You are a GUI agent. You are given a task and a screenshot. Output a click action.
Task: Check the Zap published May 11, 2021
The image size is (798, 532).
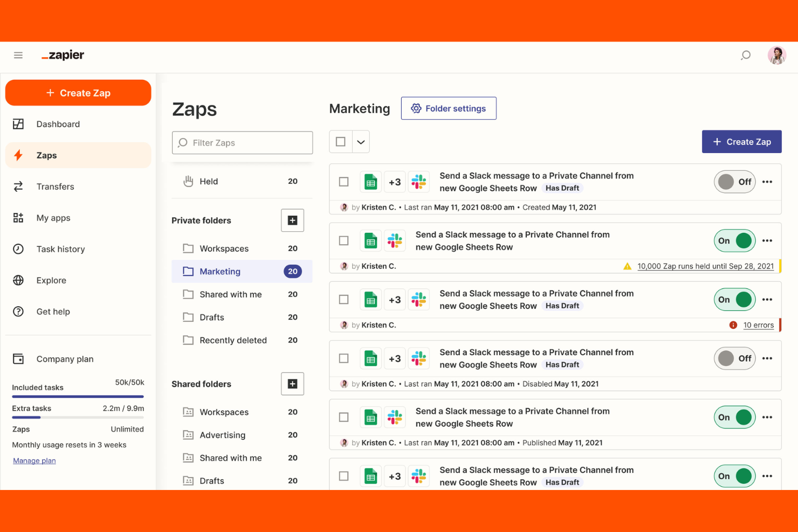tap(343, 417)
